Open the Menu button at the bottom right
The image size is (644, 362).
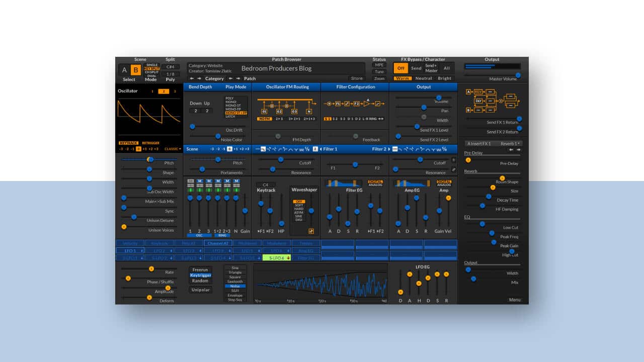click(514, 300)
